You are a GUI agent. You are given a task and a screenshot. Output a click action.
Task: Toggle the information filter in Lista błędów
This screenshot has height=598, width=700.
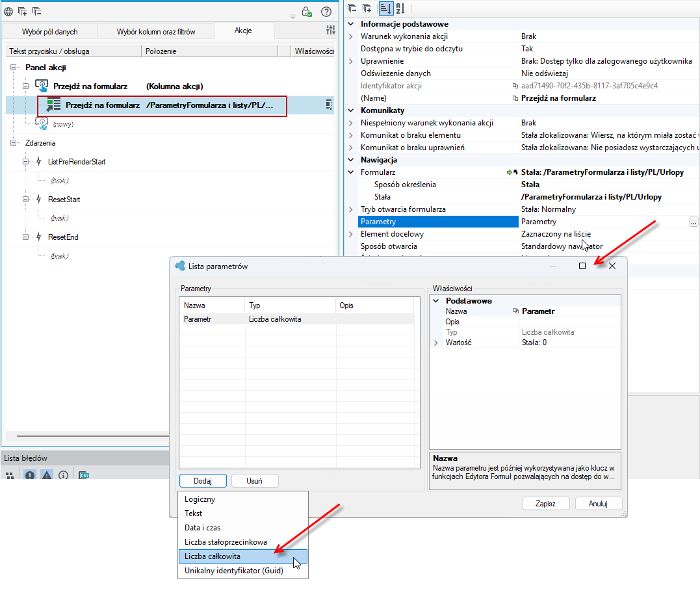click(x=64, y=475)
